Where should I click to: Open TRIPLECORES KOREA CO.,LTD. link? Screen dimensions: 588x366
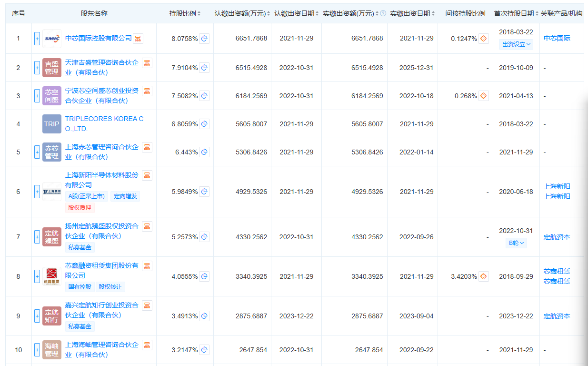coord(104,124)
